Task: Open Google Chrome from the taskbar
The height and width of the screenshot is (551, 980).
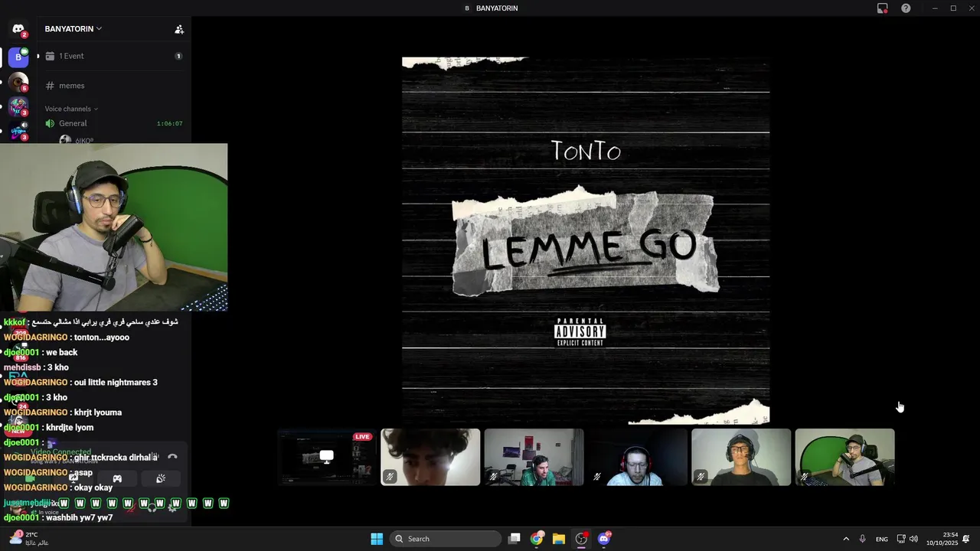Action: tap(537, 539)
